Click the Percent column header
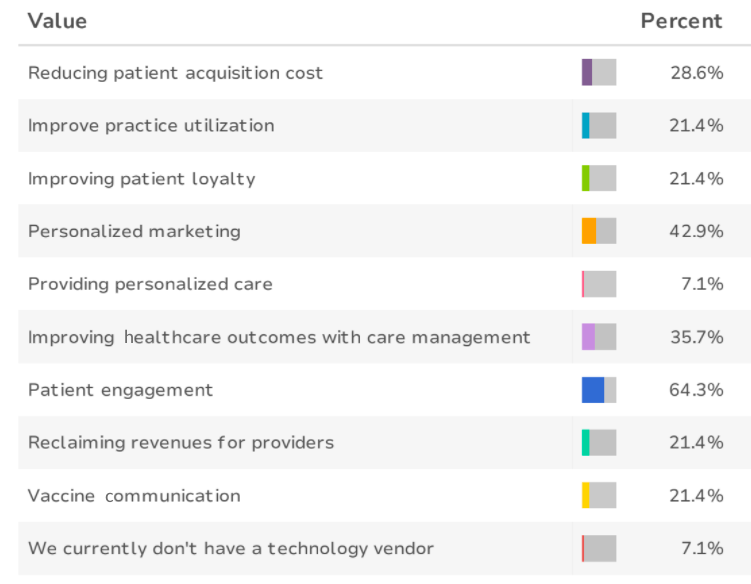This screenshot has height=584, width=751. click(681, 21)
